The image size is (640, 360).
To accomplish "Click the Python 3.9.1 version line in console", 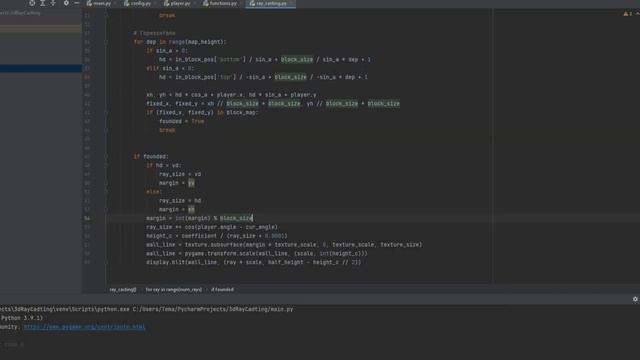I will pos(22,318).
